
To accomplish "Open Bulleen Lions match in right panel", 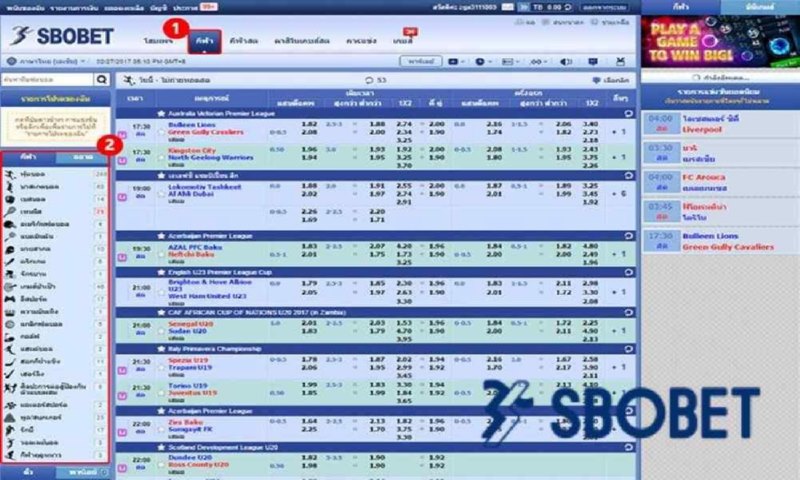I will 720,241.
